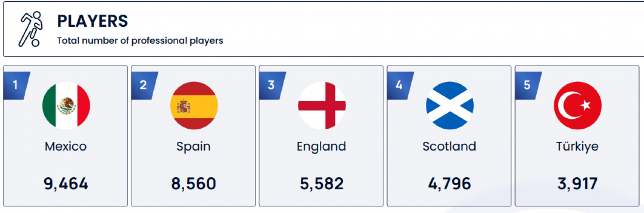Click the Scotland flag icon
The height and width of the screenshot is (213, 644).
pyautogui.click(x=450, y=105)
